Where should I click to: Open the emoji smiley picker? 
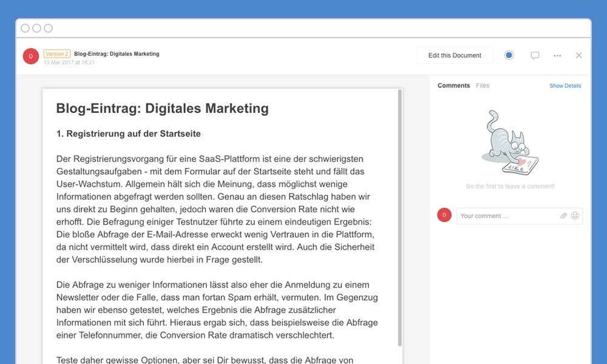point(575,216)
